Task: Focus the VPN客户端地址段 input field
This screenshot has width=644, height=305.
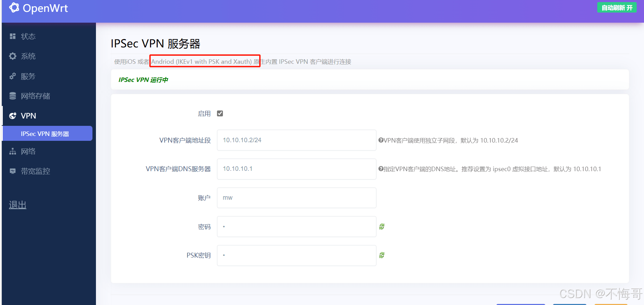Action: click(296, 140)
